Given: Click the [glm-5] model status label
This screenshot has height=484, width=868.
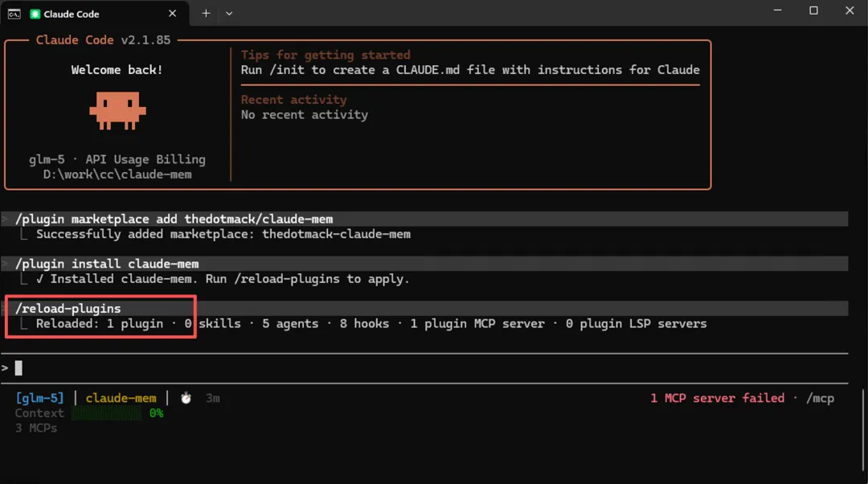Looking at the screenshot, I should (x=39, y=398).
